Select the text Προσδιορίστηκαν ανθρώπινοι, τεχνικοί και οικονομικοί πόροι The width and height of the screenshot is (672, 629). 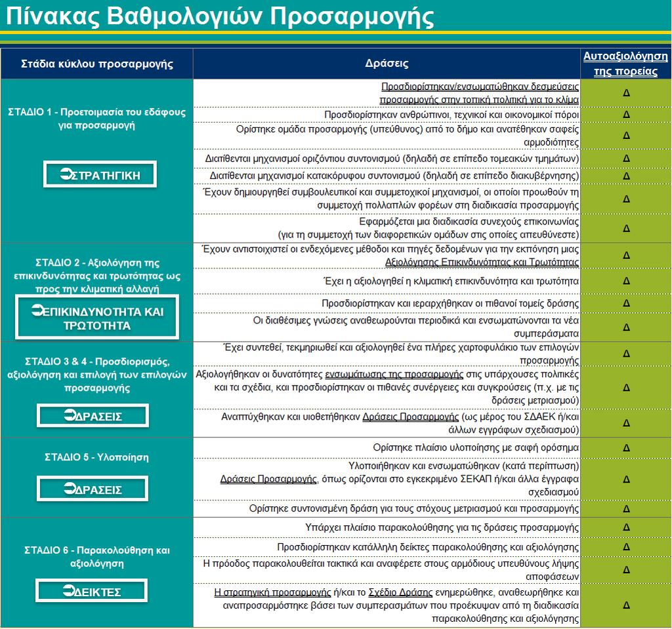(x=451, y=115)
